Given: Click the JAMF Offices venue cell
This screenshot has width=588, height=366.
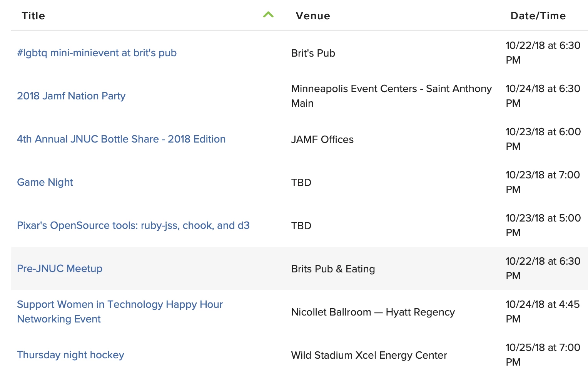Looking at the screenshot, I should [x=322, y=139].
